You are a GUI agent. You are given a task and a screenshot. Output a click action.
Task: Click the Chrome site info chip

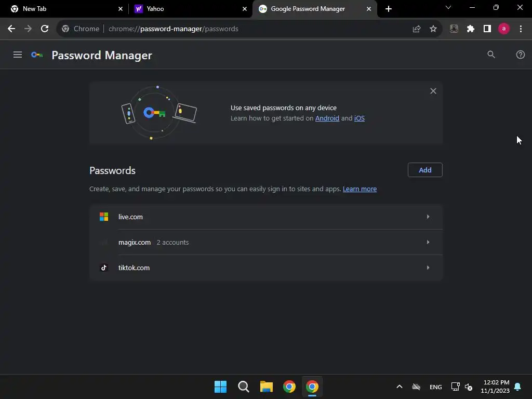click(81, 29)
